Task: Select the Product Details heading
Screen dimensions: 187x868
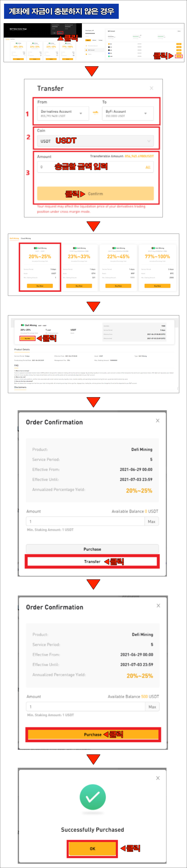Action: 22,349
